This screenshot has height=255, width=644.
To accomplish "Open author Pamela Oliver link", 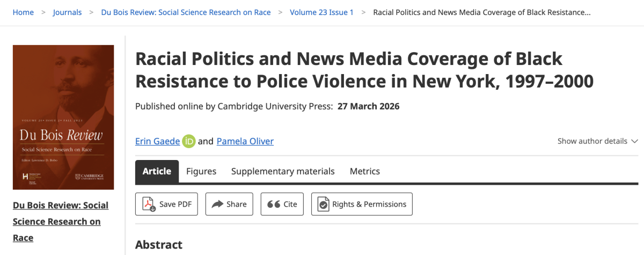I will (245, 141).
